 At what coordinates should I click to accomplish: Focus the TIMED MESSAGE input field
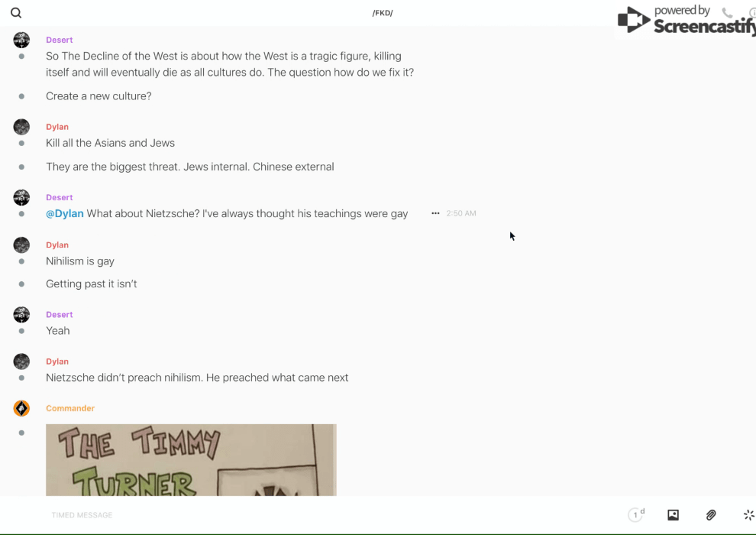click(333, 514)
